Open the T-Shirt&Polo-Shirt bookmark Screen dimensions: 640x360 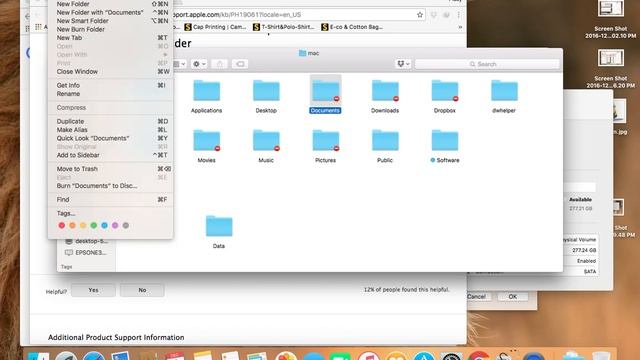tap(284, 27)
